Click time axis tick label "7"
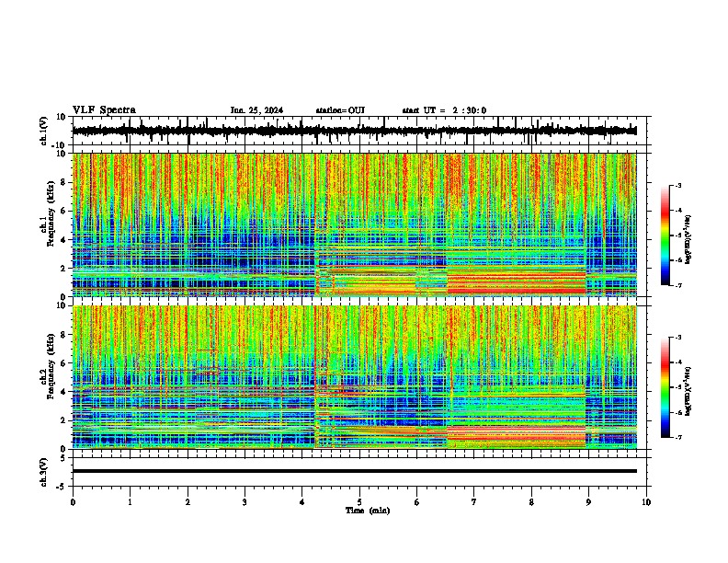 click(x=474, y=502)
